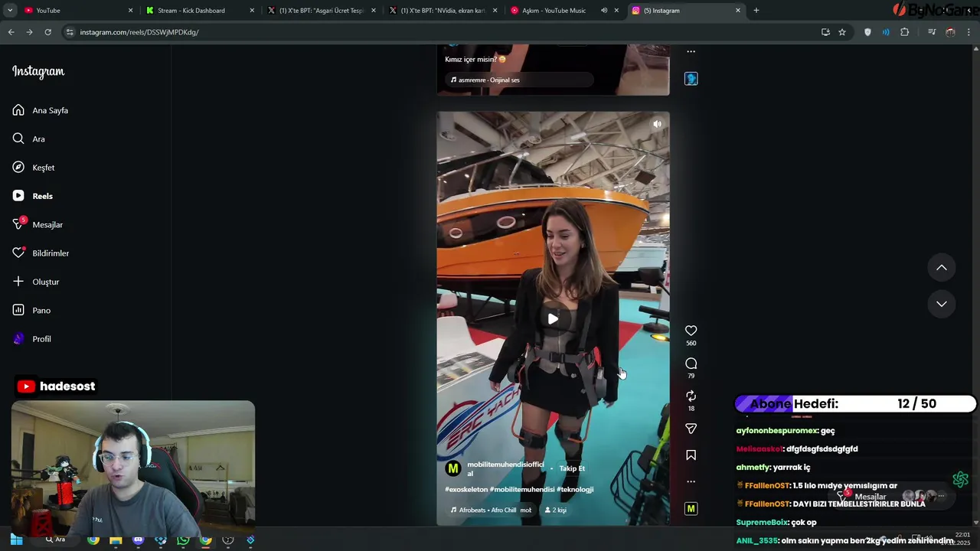Open media controls in Chrome toolbar
Viewport: 980px width, 551px height.
tap(932, 32)
